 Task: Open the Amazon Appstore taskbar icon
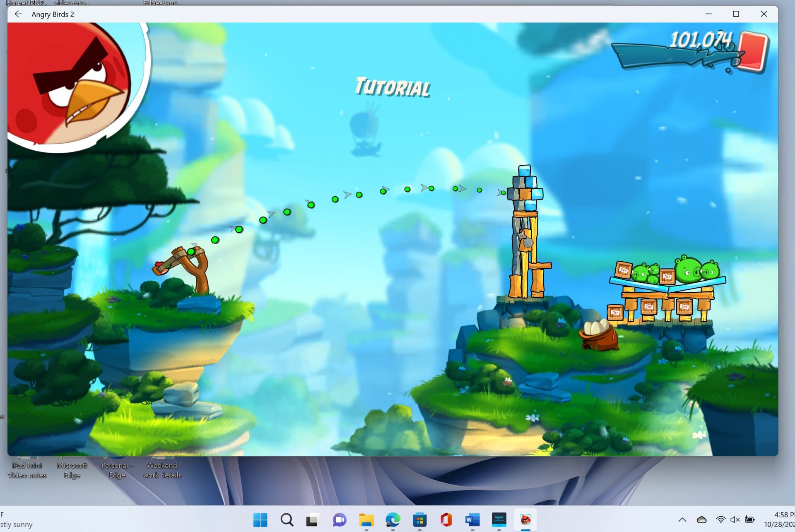[x=499, y=520]
